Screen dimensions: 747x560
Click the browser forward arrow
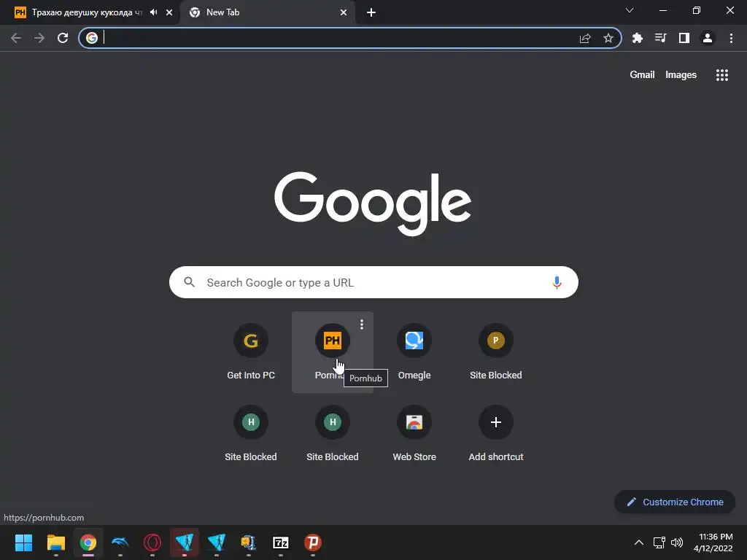click(39, 38)
